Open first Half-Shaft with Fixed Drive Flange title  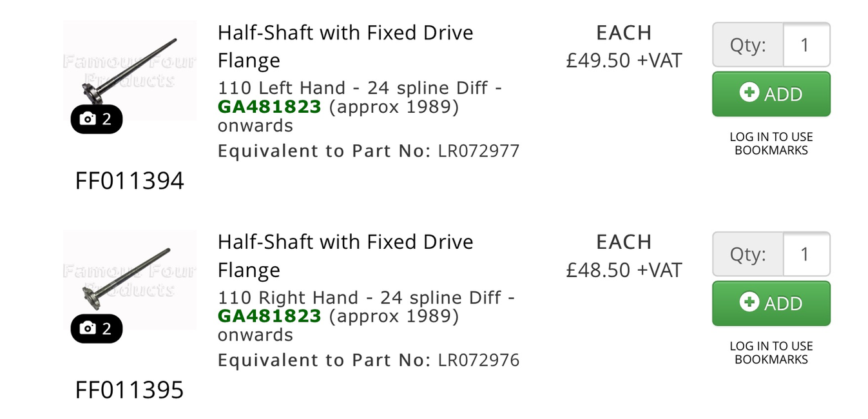(345, 46)
